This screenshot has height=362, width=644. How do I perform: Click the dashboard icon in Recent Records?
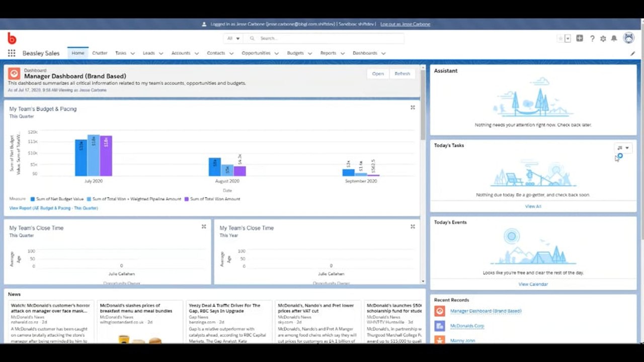(x=440, y=311)
